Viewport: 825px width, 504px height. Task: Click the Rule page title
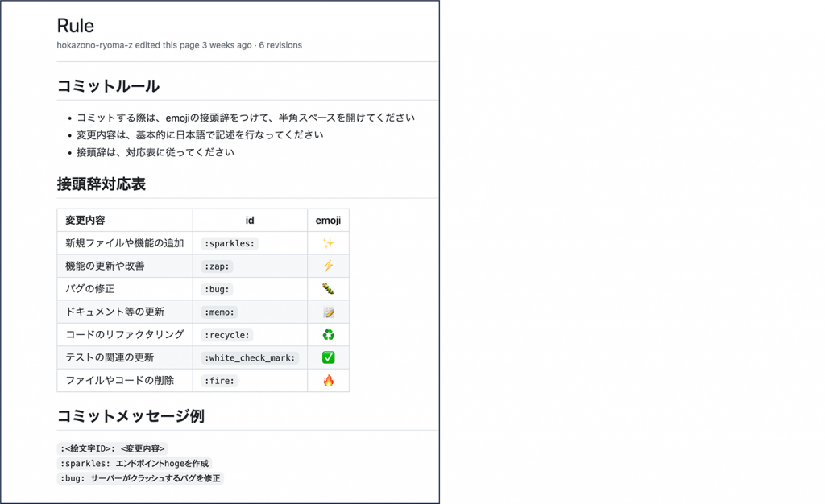pos(75,25)
